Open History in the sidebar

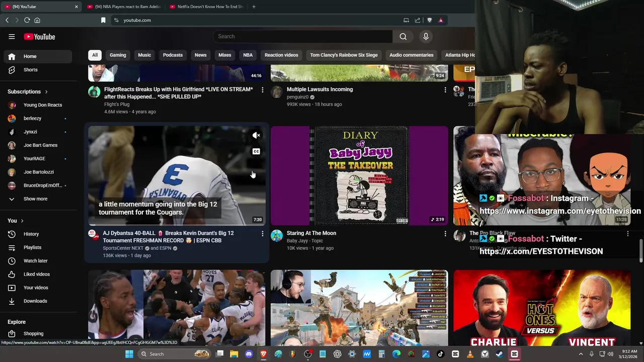[38, 234]
